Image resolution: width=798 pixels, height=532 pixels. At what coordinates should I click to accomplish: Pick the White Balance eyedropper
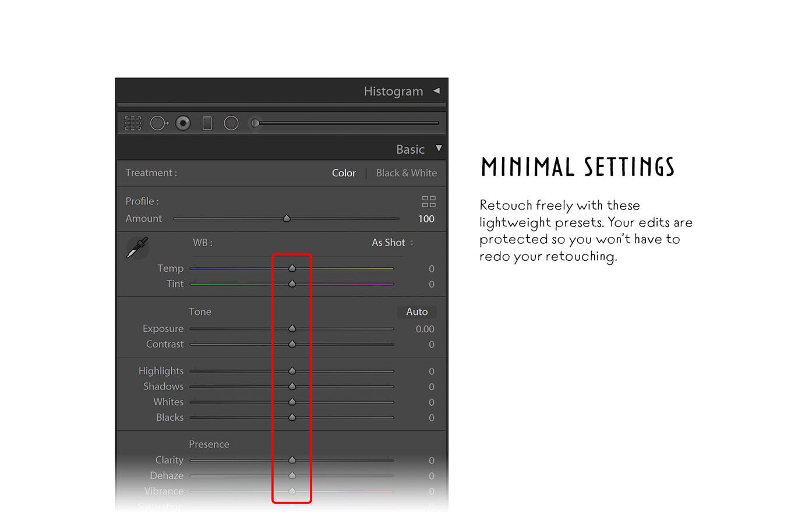(137, 247)
